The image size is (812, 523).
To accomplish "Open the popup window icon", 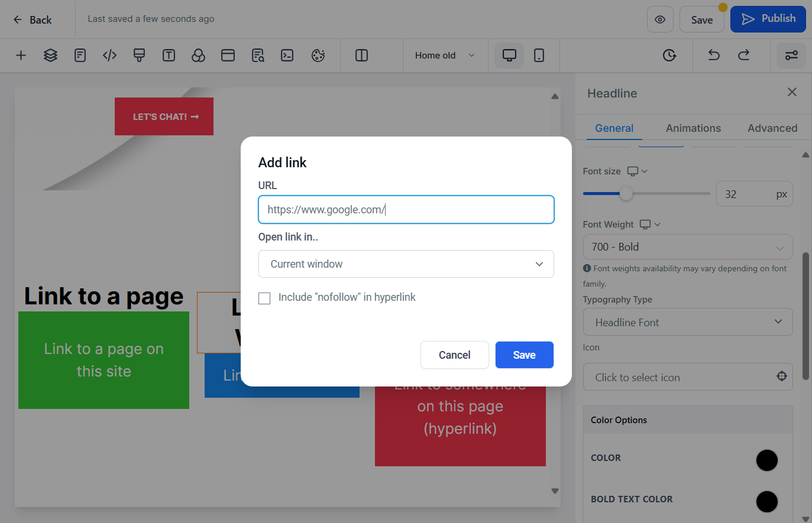I will [228, 56].
